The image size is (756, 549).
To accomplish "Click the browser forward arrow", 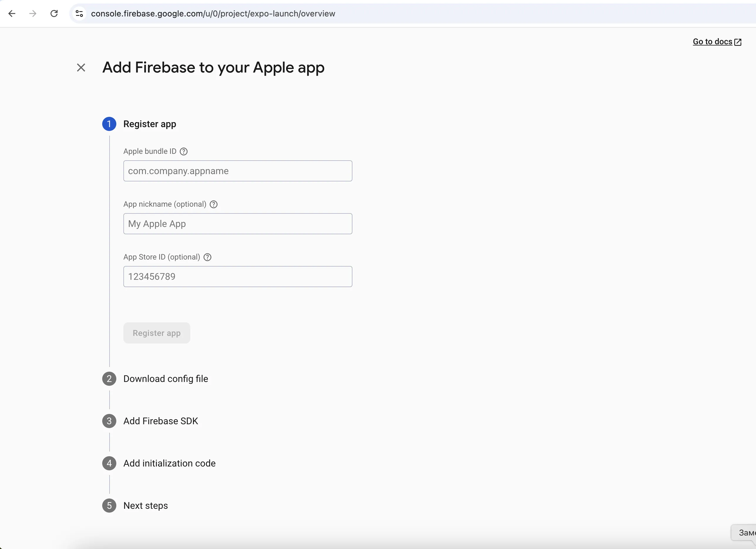I will 33,14.
